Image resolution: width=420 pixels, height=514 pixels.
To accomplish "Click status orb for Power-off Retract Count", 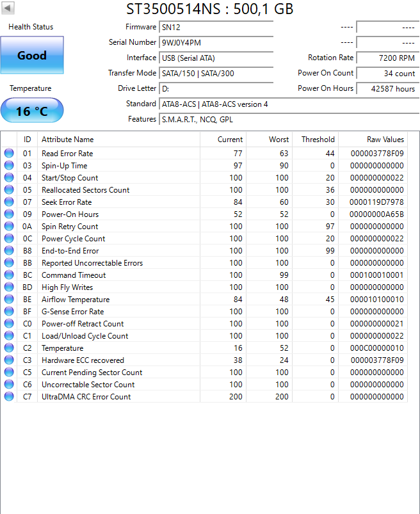I will [9, 323].
